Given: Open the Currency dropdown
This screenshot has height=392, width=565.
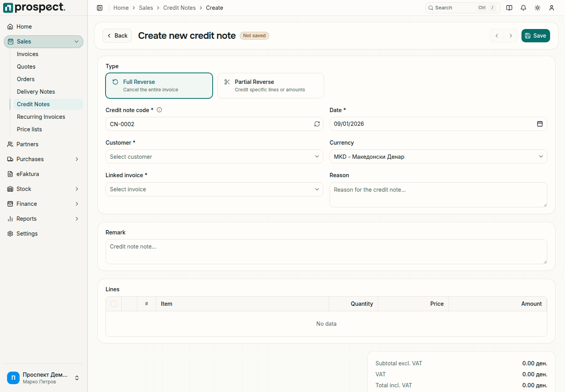Looking at the screenshot, I should click(x=438, y=156).
